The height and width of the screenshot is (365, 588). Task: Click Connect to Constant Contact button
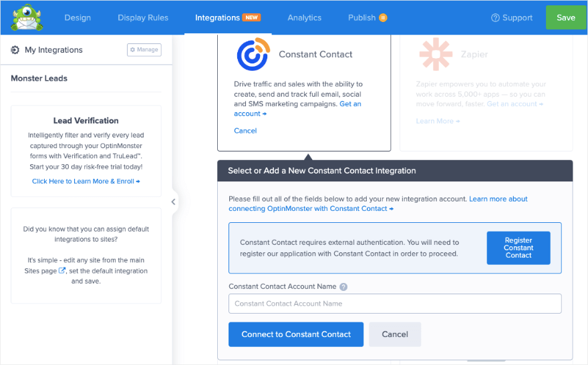tap(296, 334)
